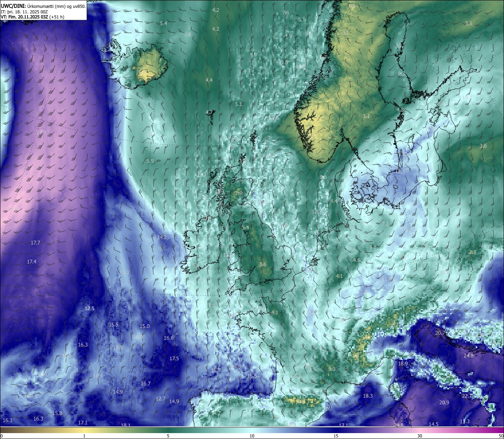The image size is (504, 439).
Task: Click the 15.5 map value
Action: pos(113,325)
